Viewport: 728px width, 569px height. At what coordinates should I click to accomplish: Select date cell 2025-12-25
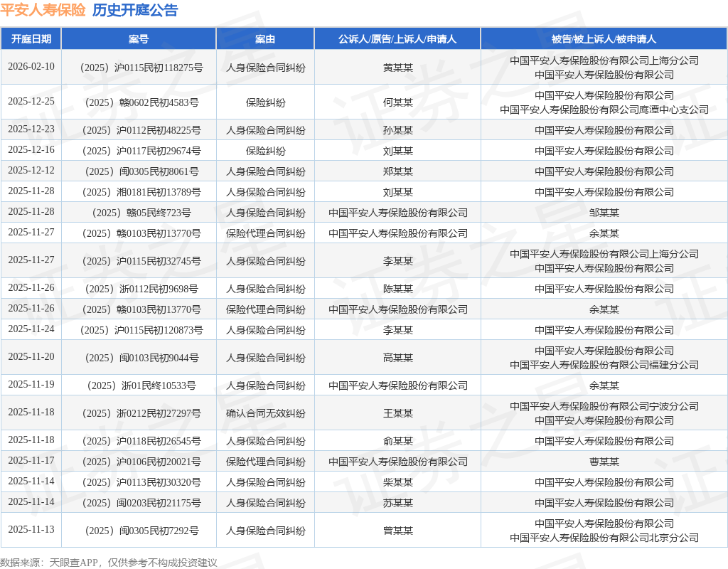[x=31, y=101]
